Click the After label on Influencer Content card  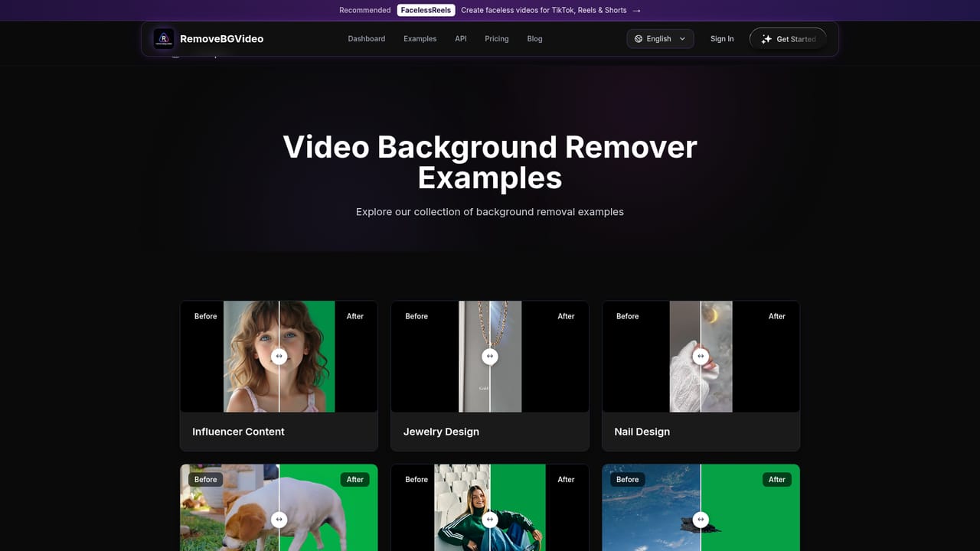pos(355,316)
